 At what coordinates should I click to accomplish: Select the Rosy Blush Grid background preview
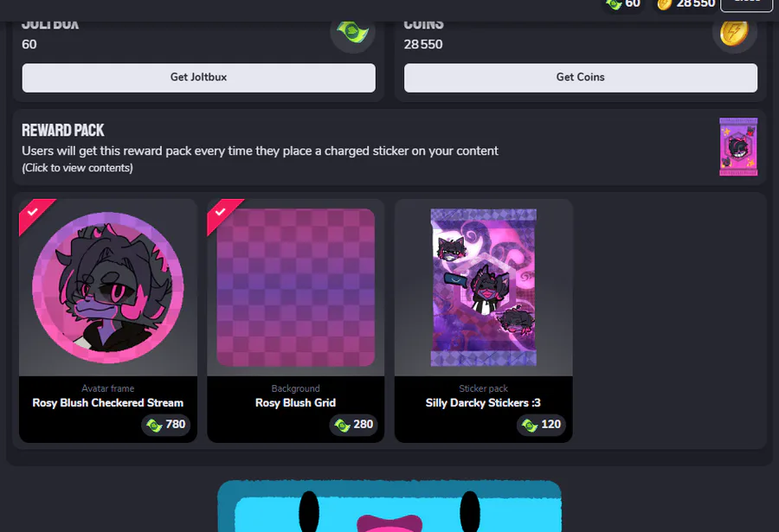point(296,287)
